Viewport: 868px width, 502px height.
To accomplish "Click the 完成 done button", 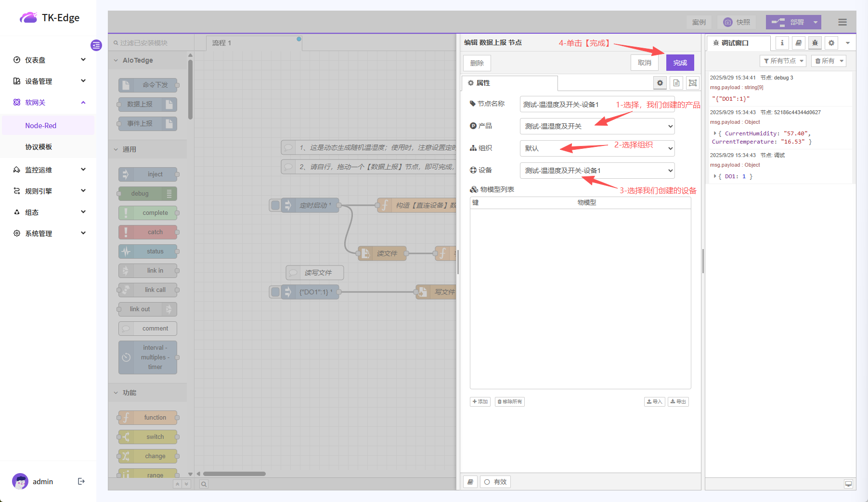I will [680, 63].
